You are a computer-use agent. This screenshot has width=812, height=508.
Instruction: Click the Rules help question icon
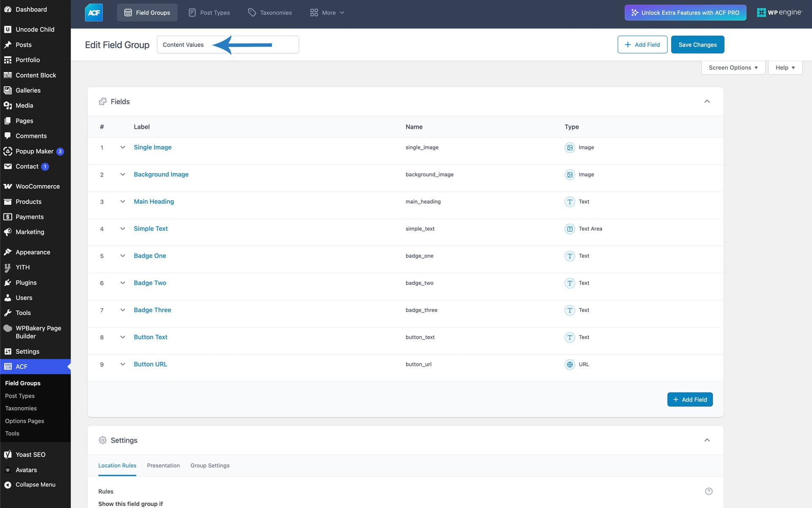709,491
